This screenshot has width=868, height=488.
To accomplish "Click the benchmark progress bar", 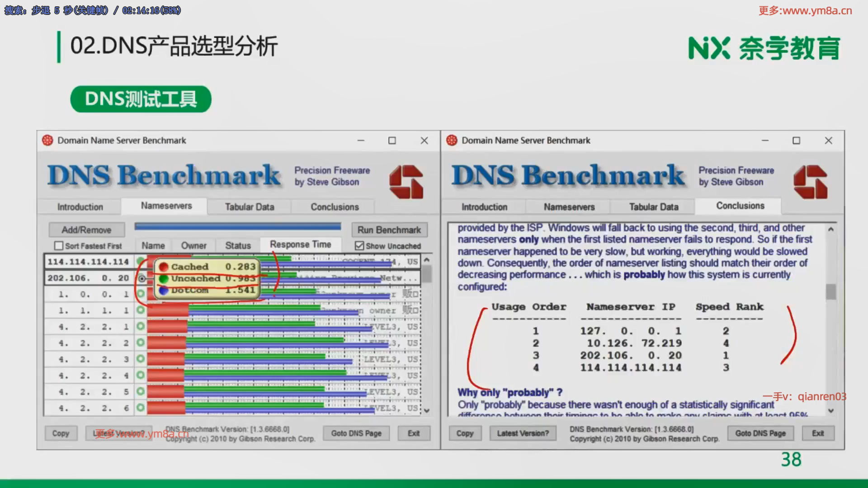I will [237, 226].
